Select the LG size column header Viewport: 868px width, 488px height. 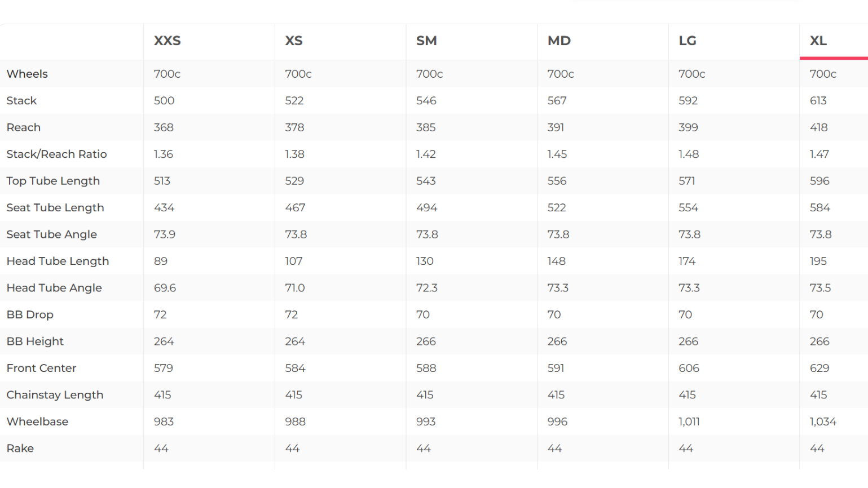[688, 41]
